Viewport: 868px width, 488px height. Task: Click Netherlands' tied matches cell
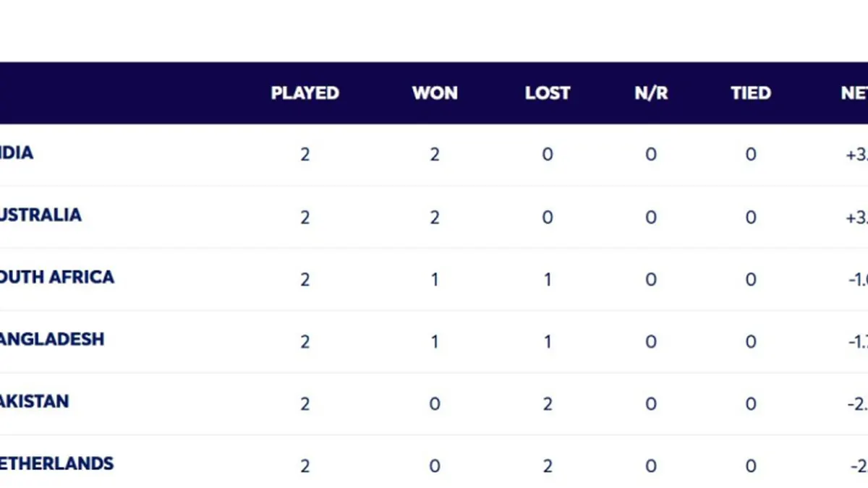pyautogui.click(x=751, y=466)
